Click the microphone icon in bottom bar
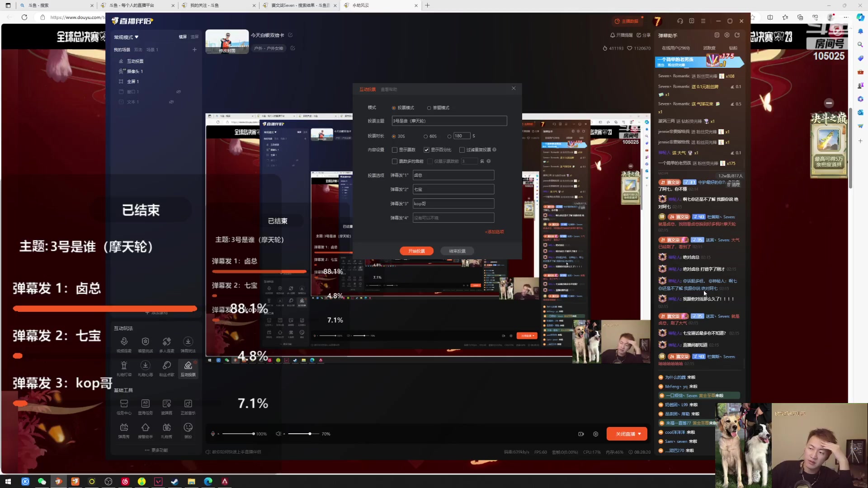 coord(213,434)
